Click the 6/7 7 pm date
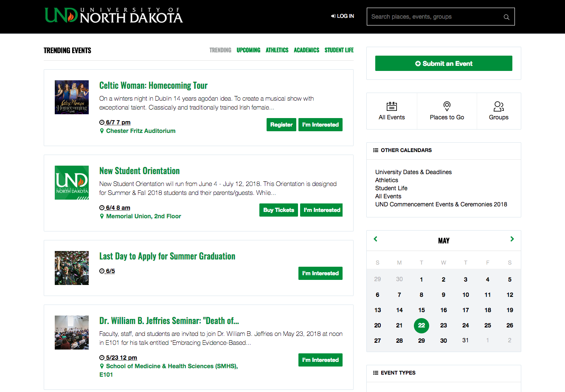Viewport: 565px width, 392px height. 118,122
